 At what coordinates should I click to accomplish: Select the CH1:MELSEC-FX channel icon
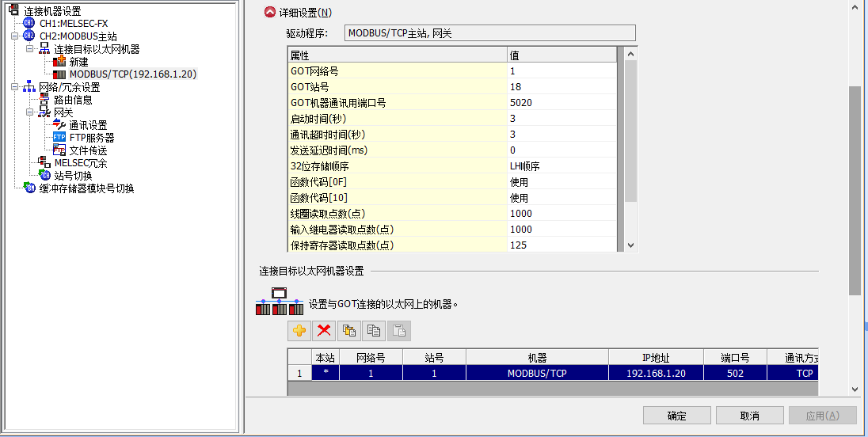pyautogui.click(x=29, y=24)
